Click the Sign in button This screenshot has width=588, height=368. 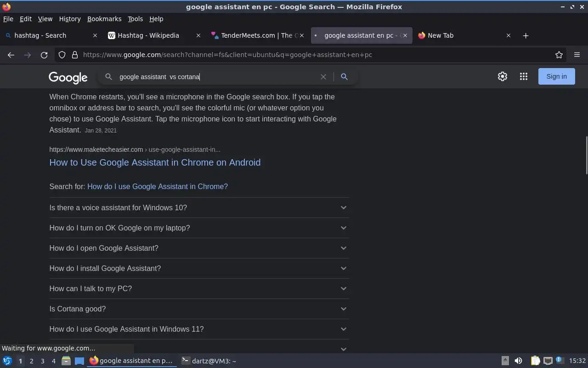click(x=556, y=76)
